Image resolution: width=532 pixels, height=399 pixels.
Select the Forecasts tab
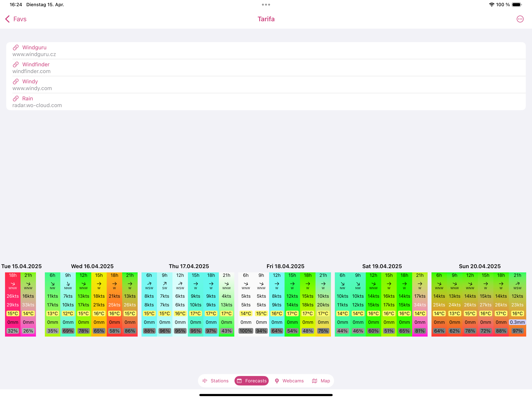[x=252, y=381]
